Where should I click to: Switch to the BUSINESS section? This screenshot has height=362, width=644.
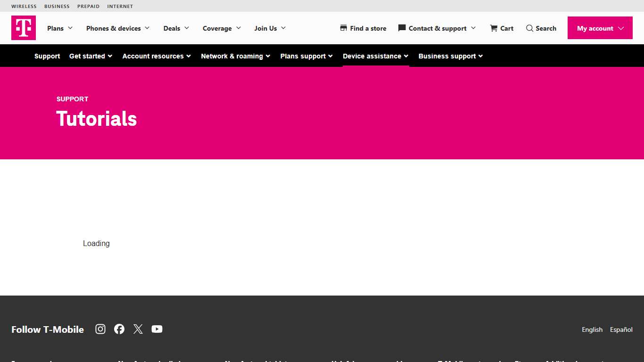(57, 6)
